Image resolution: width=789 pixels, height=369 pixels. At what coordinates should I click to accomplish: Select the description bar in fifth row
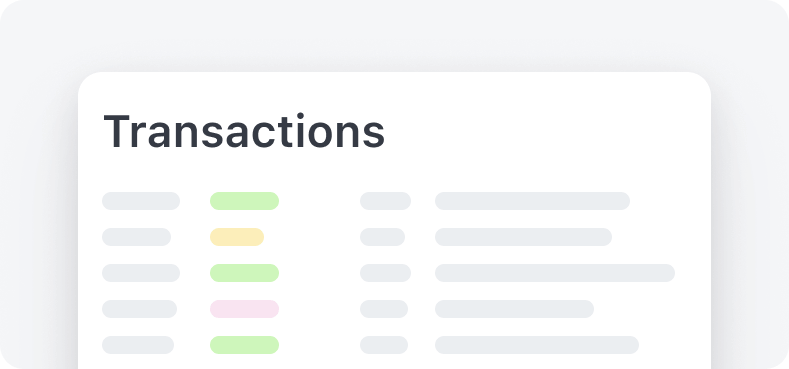tap(537, 345)
